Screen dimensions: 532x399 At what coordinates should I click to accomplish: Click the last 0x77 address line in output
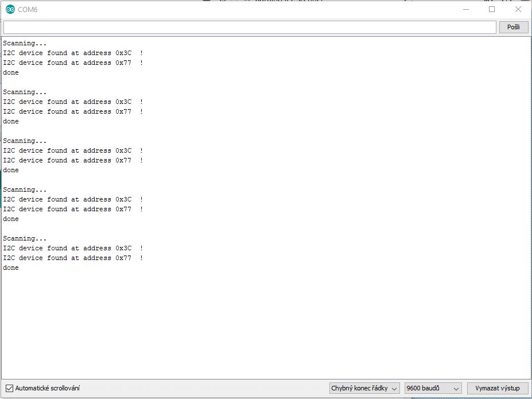point(72,258)
